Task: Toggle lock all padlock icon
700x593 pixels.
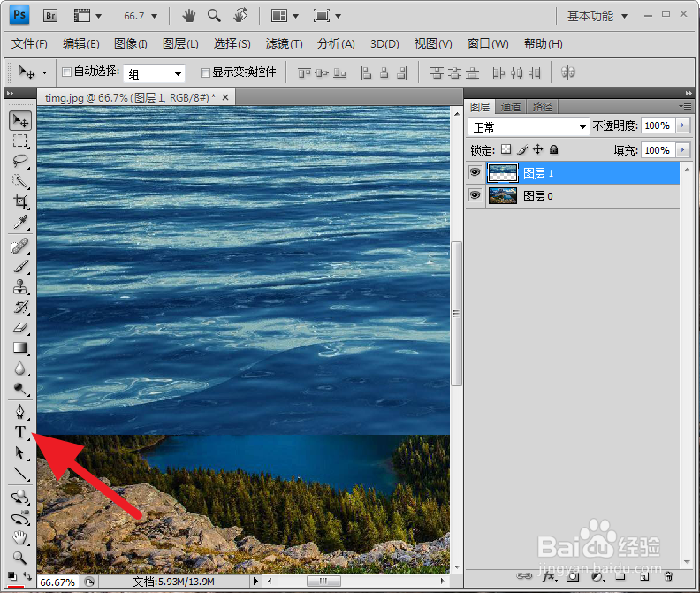Action: click(553, 149)
